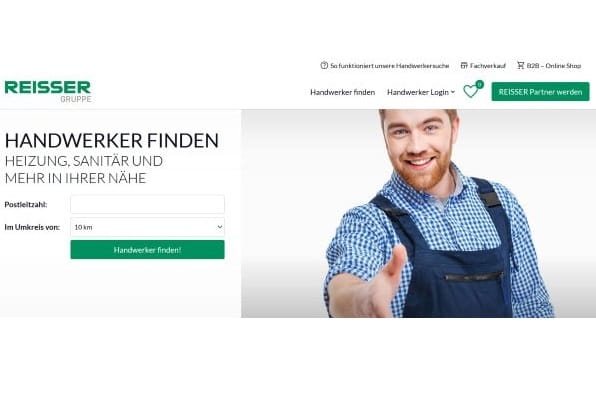Focus the Postleitzahl input field
Image resolution: width=596 pixels, height=409 pixels.
147,204
